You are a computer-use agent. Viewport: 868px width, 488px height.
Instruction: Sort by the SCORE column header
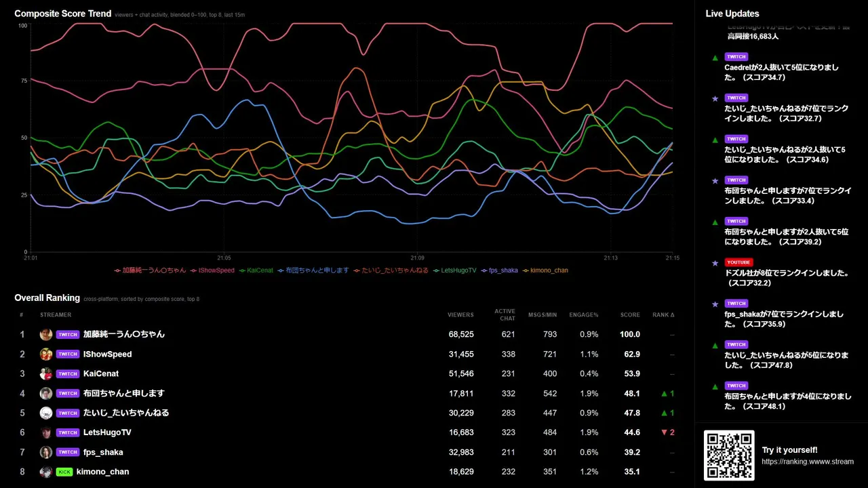630,315
